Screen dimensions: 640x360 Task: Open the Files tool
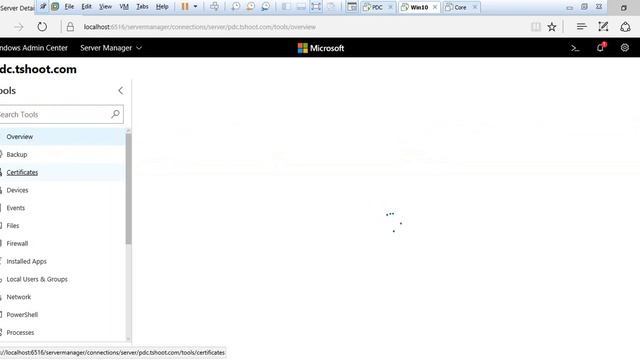point(62,226)
